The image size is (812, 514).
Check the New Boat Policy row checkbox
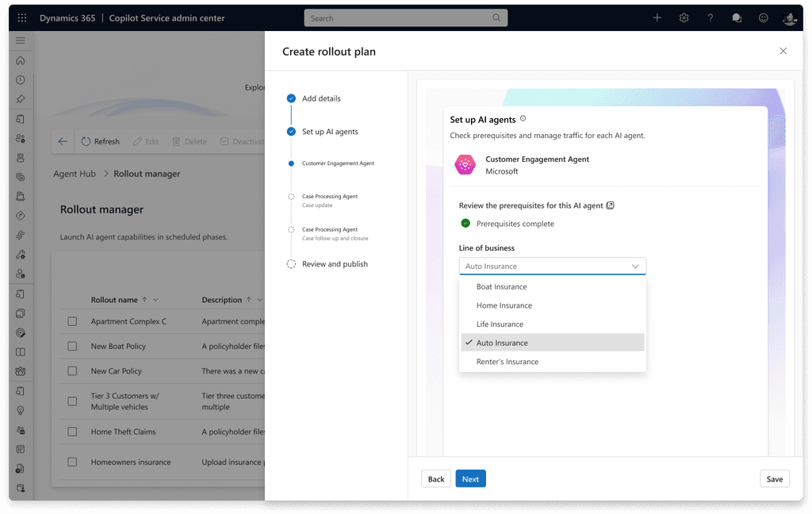click(x=72, y=347)
